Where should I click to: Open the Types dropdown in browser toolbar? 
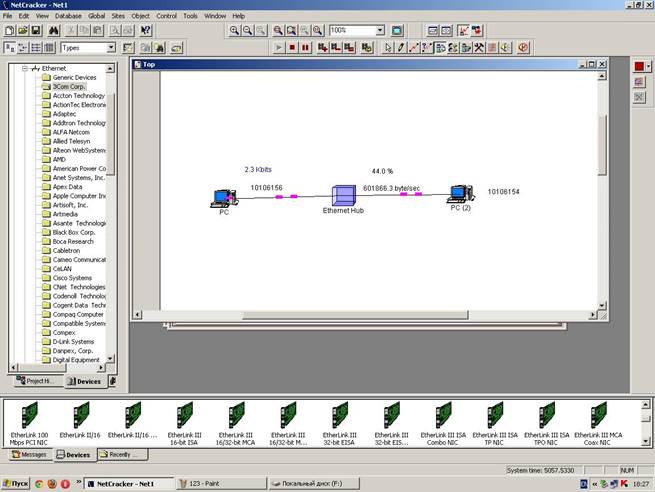coord(111,48)
